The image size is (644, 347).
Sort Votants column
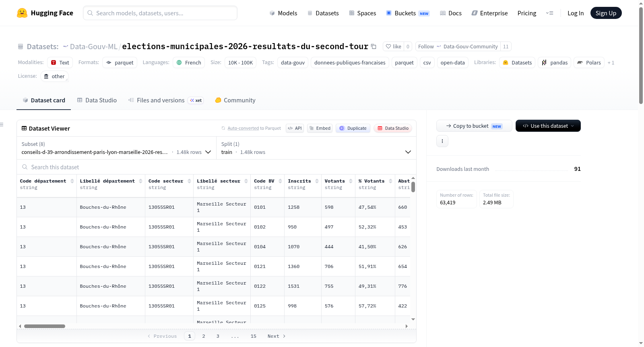click(351, 181)
